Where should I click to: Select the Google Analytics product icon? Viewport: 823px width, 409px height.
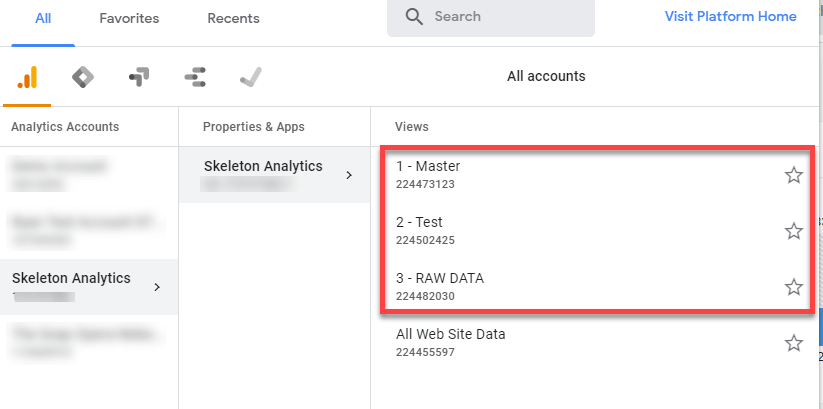[27, 77]
